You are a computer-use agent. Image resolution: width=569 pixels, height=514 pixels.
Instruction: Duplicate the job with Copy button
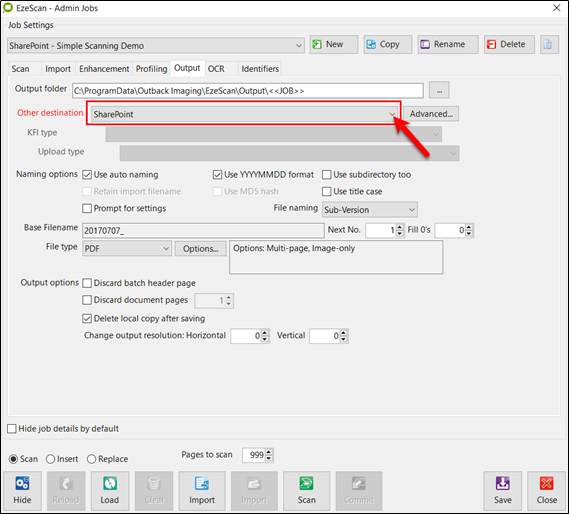pyautogui.click(x=388, y=44)
